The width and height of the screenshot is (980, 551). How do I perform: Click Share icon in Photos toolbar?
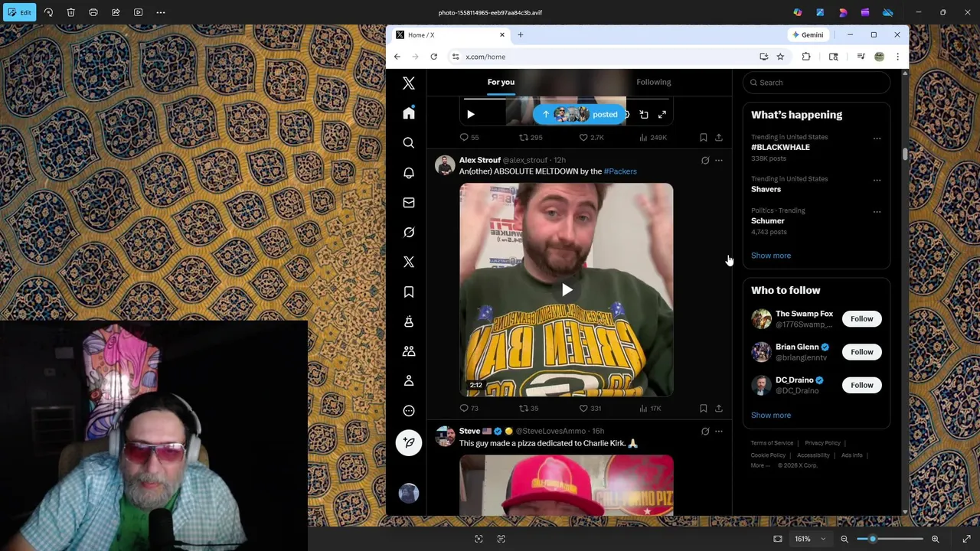click(116, 12)
